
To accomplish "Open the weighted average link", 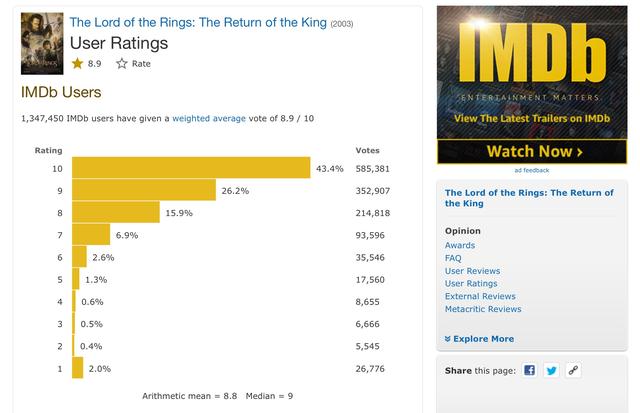I will click(209, 118).
